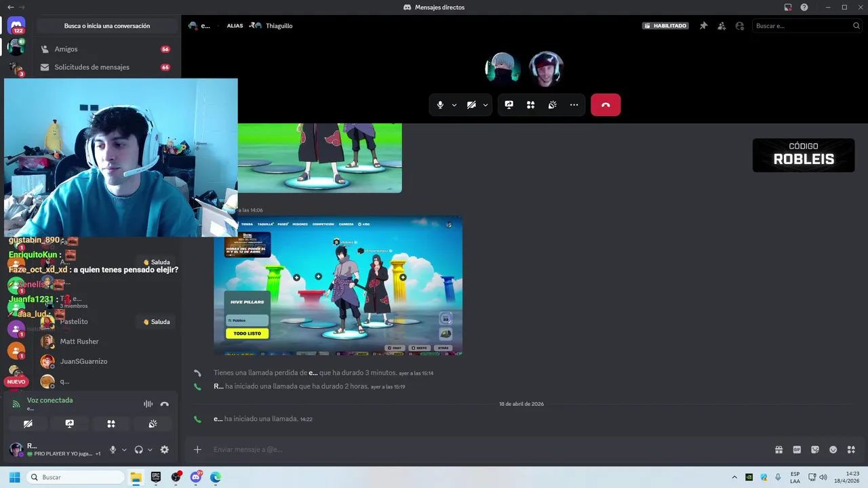Click the HABILITADO badge
The height and width of the screenshot is (488, 868).
665,26
